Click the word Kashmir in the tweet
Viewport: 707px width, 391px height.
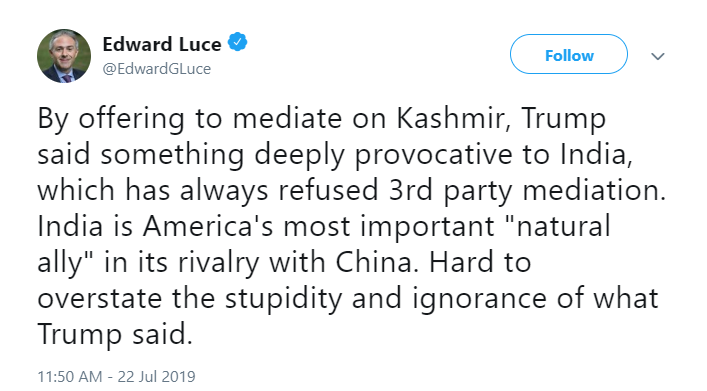tap(454, 119)
